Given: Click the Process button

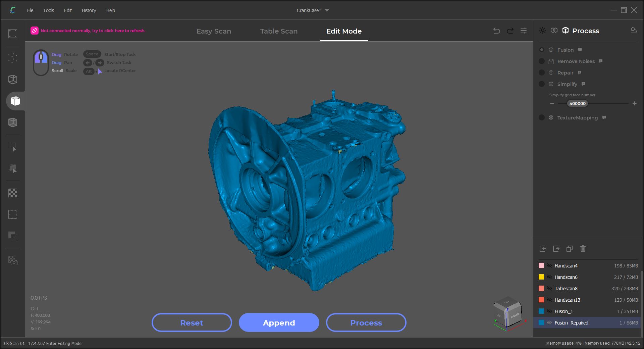Looking at the screenshot, I should click(366, 322).
